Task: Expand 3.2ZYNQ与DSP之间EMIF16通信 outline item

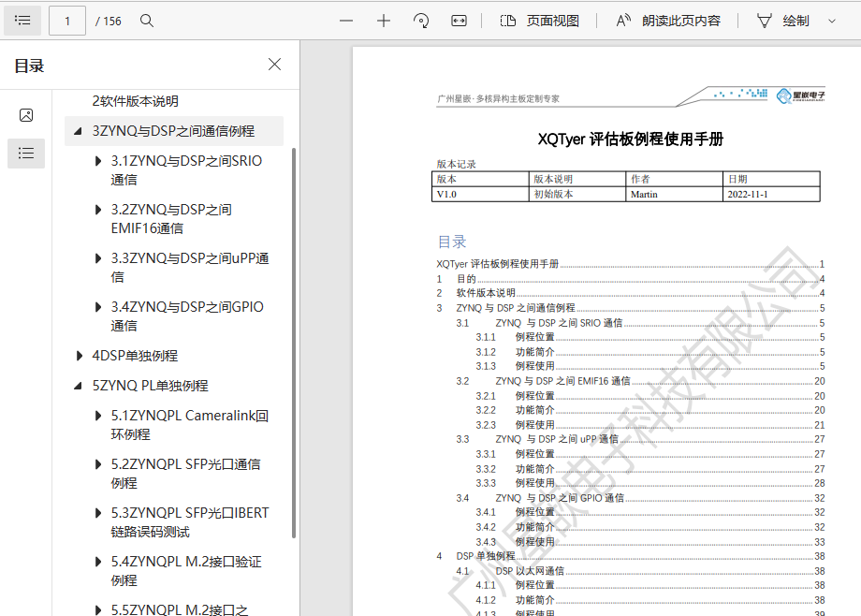Action: 97,210
